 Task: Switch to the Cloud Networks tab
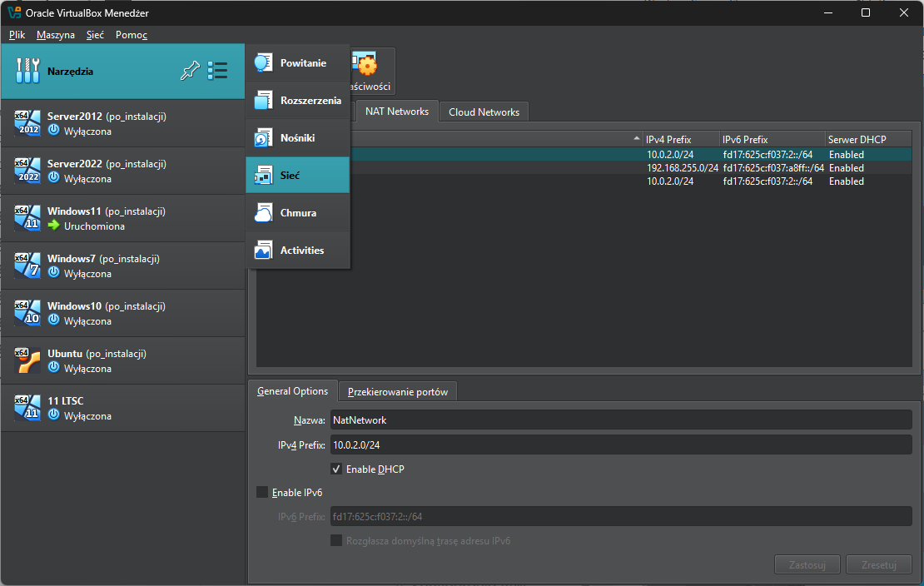(x=484, y=112)
